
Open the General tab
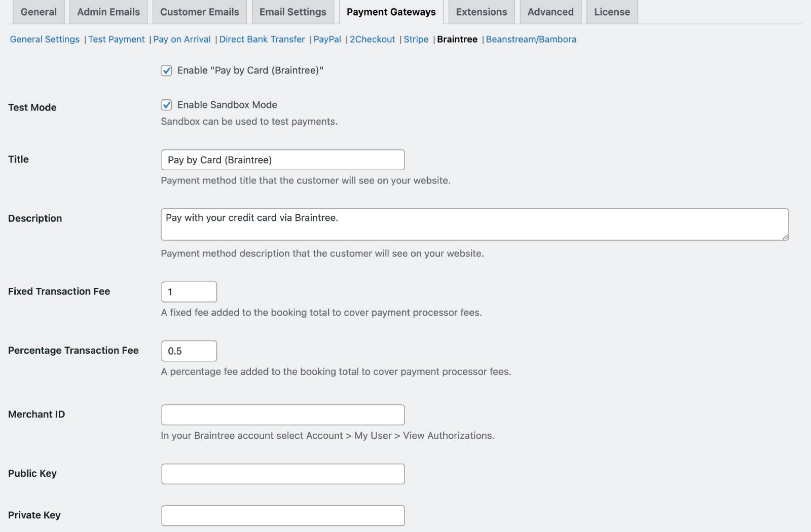39,12
